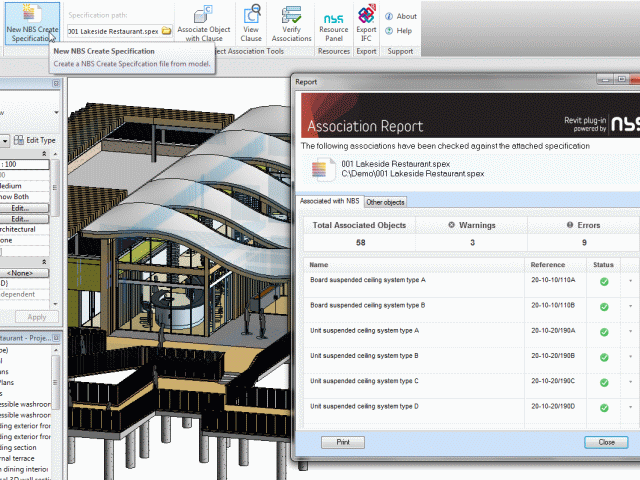Switch to Associated with NBS tab

(329, 201)
